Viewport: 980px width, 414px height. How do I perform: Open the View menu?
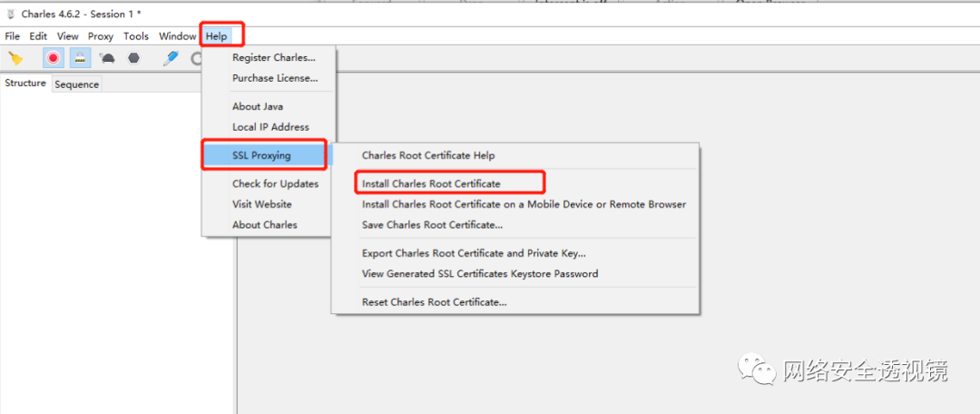tap(68, 36)
